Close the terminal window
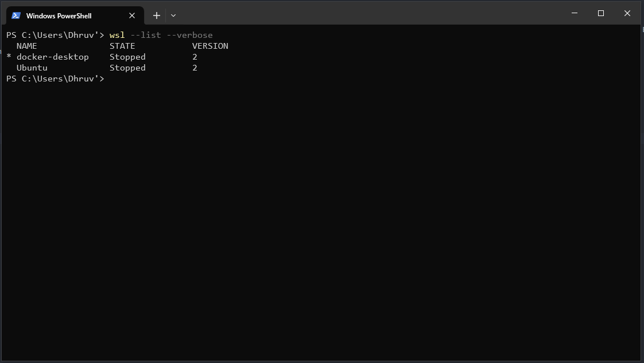Screen dimensions: 644x363 [627, 13]
